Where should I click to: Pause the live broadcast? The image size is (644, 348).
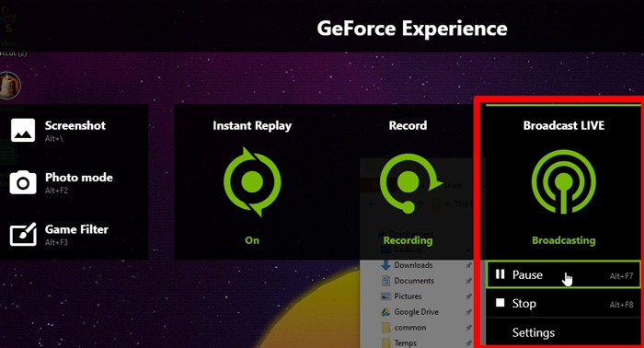click(563, 274)
